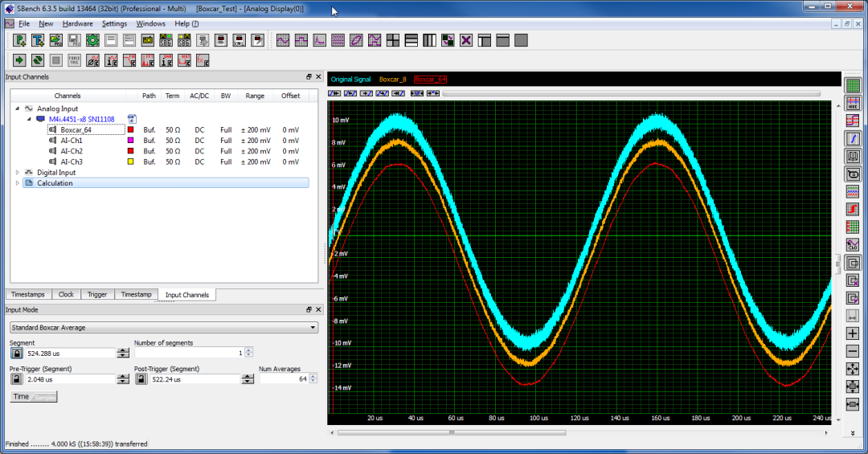Expand the Digital Input tree node
This screenshot has width=868, height=454.
pyautogui.click(x=18, y=172)
